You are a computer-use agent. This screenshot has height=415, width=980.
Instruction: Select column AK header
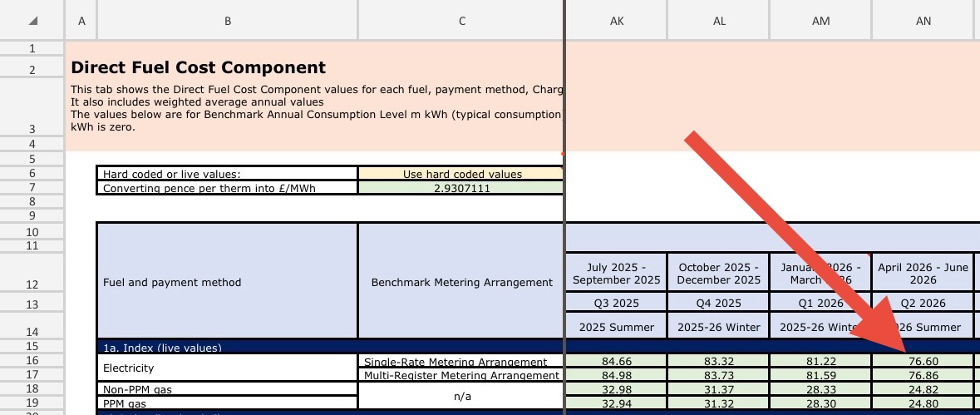[x=616, y=21]
